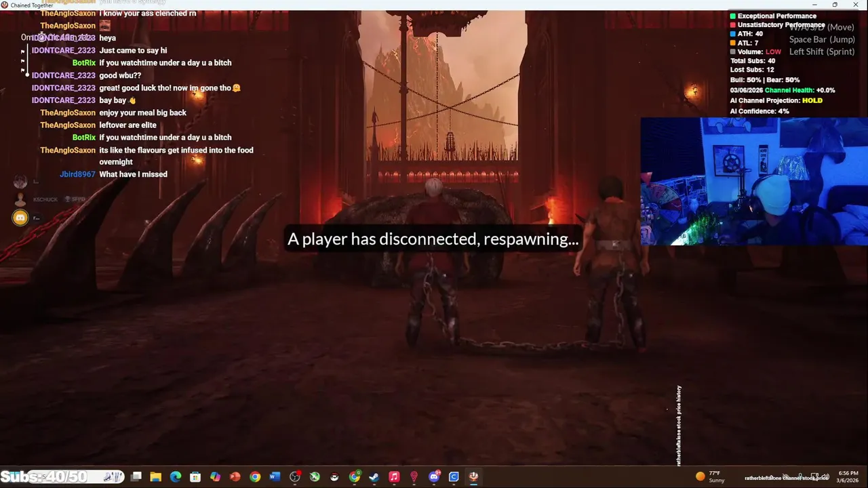Click 'its like the flavours get infused' message
The height and width of the screenshot is (488, 868).
[x=176, y=156]
